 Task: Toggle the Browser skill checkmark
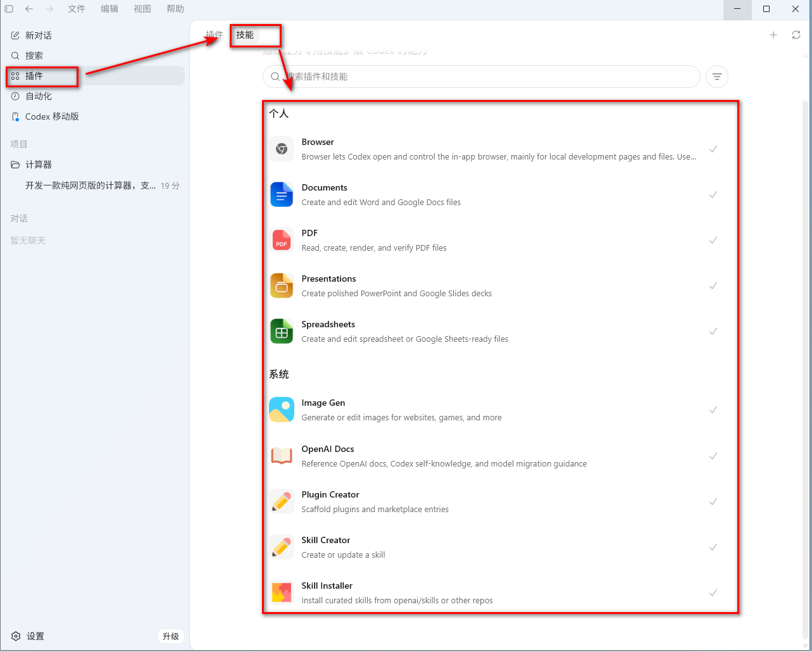[x=713, y=149]
